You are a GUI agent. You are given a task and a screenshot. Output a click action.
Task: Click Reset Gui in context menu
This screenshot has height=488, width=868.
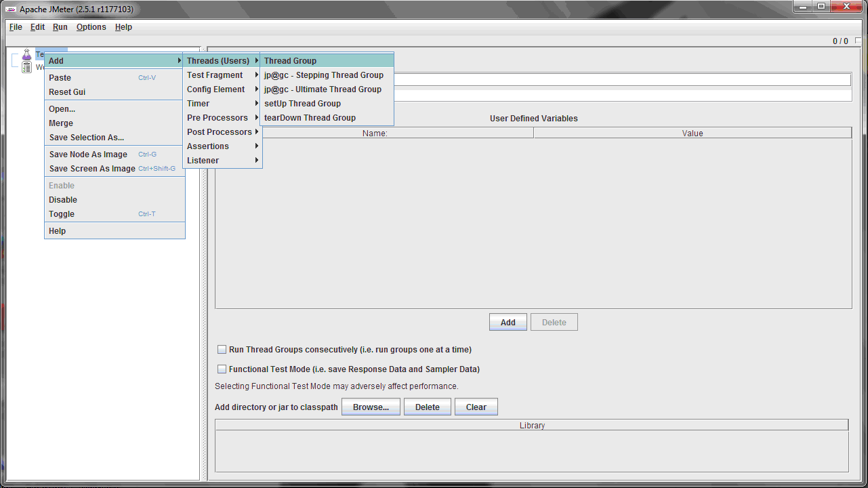[115, 92]
